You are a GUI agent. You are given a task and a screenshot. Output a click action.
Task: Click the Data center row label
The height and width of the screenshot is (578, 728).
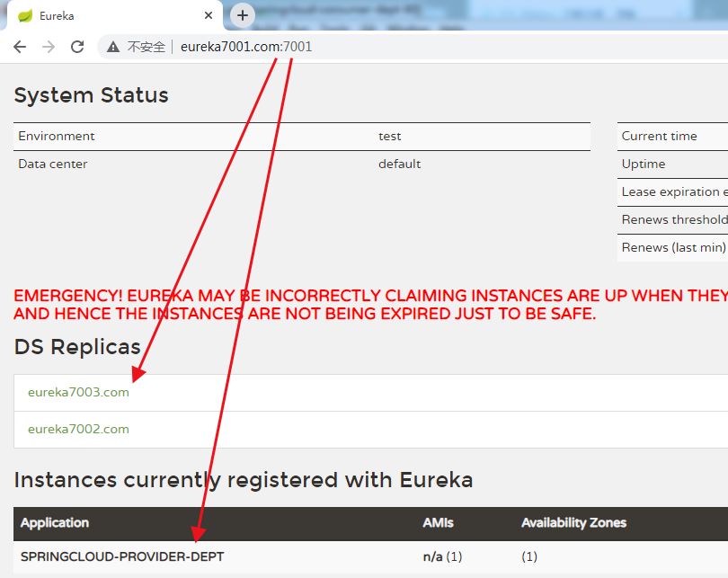(53, 164)
